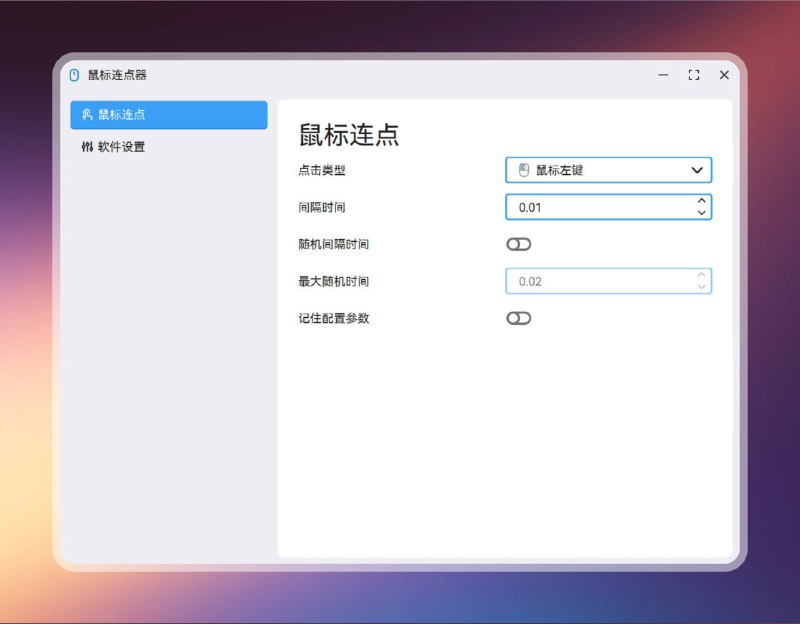800x624 pixels.
Task: Turn on the 记住配置参数 switch
Action: click(519, 318)
